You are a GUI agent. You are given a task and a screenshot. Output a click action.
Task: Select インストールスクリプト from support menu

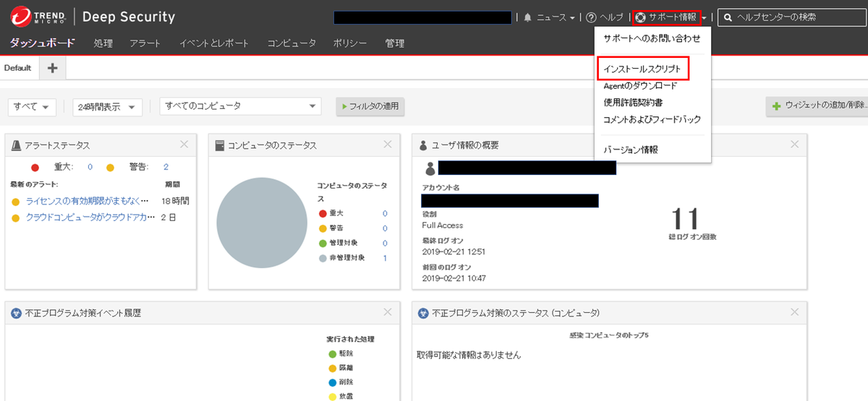pos(642,69)
